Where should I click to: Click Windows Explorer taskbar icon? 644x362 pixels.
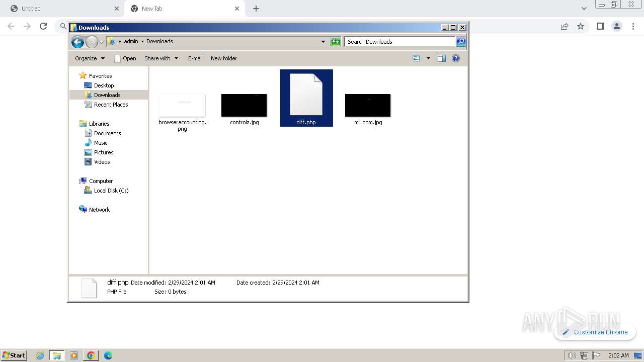(x=56, y=355)
